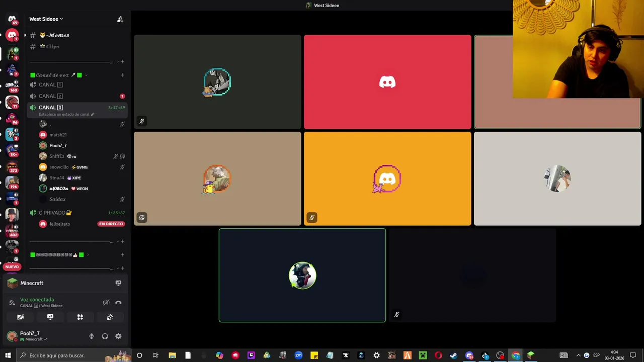Toggle noise suppression icon

click(x=106, y=302)
